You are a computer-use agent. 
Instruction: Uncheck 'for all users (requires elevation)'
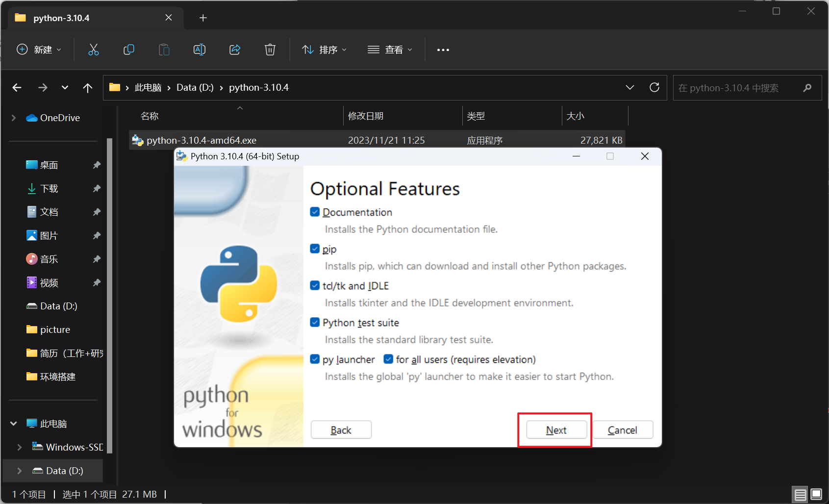click(388, 359)
